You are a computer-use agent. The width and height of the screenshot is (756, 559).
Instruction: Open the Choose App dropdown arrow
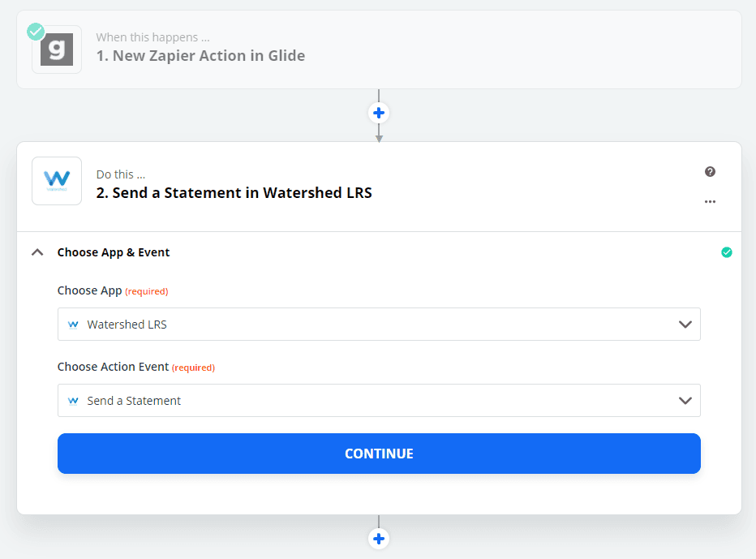pyautogui.click(x=685, y=324)
